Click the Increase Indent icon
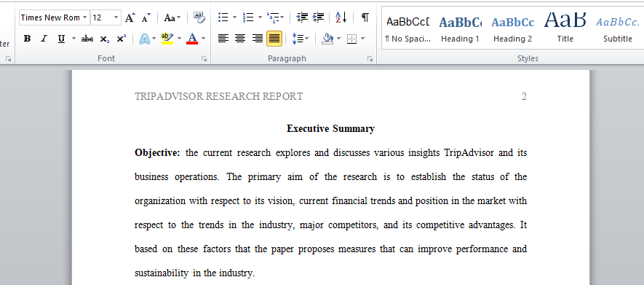This screenshot has width=644, height=285. (318, 17)
